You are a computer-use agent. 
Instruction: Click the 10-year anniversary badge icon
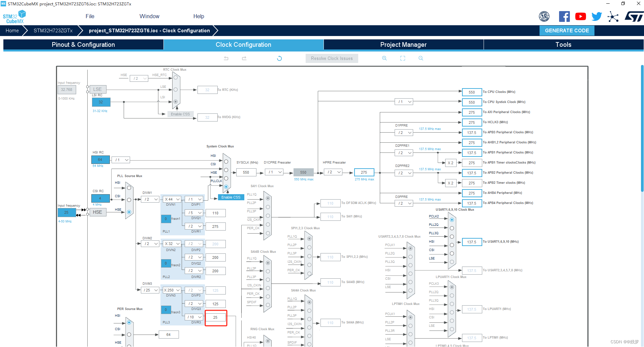tap(544, 16)
